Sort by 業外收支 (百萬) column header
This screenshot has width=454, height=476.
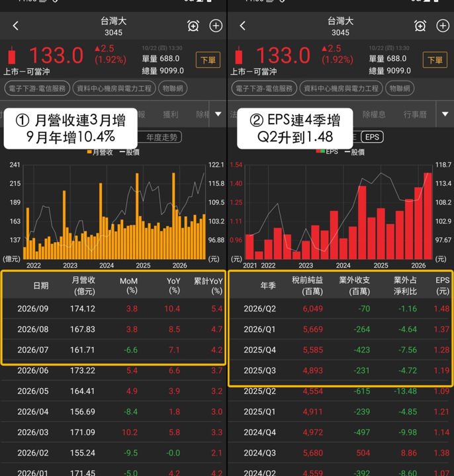coord(355,286)
